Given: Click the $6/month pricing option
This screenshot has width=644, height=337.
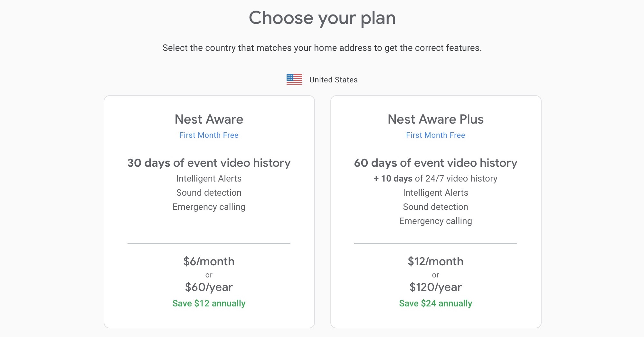Looking at the screenshot, I should tap(209, 261).
